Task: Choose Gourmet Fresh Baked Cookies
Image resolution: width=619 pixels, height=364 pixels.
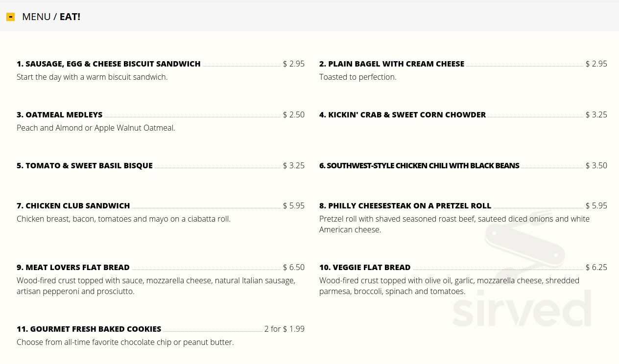Action: pos(89,329)
